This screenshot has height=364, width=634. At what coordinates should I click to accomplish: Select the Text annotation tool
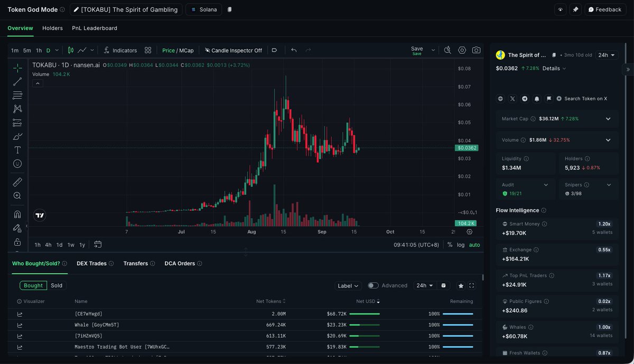(x=17, y=150)
